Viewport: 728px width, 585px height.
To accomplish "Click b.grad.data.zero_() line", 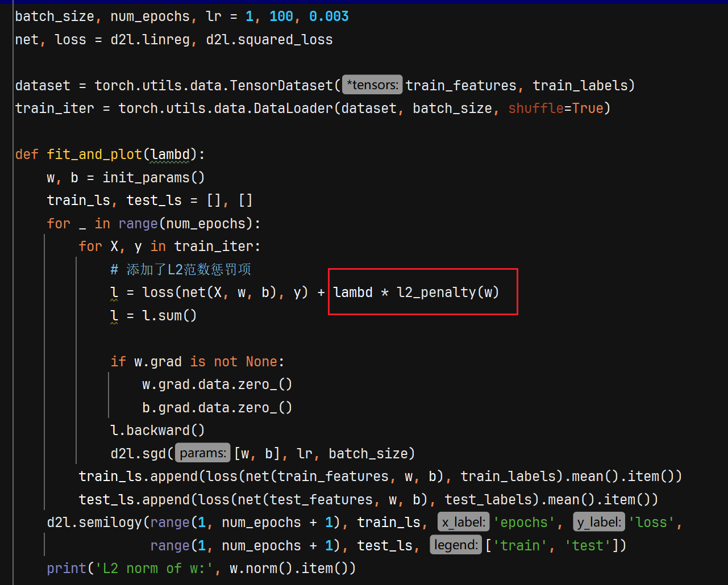I will 217,408.
